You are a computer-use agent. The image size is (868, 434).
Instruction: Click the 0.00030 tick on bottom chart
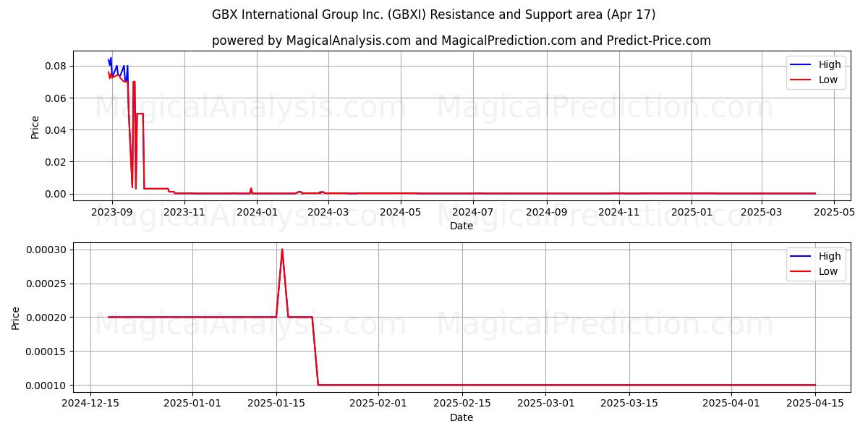coord(46,250)
